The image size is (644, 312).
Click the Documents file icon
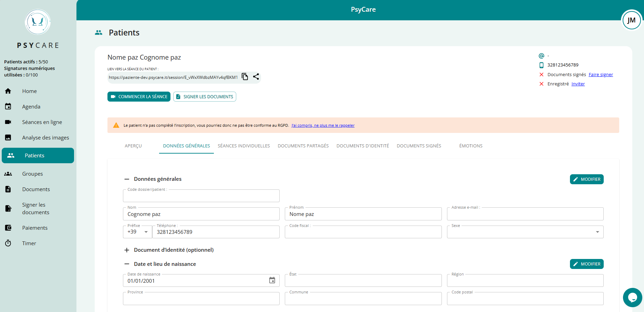click(x=8, y=189)
